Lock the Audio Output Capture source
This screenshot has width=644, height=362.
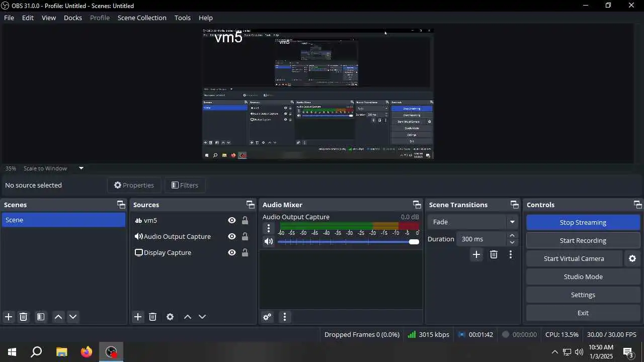245,236
